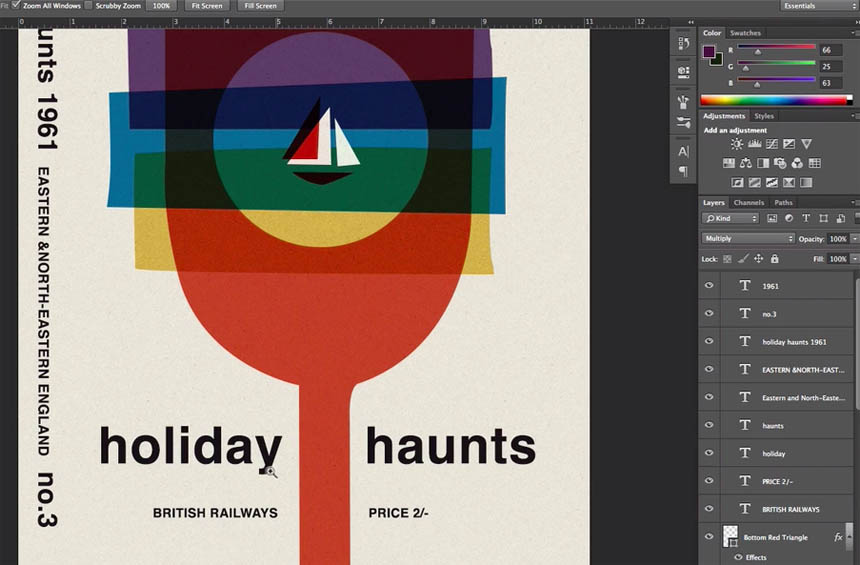The width and height of the screenshot is (860, 565).
Task: Add a Threshold adjustment
Action: [x=772, y=182]
